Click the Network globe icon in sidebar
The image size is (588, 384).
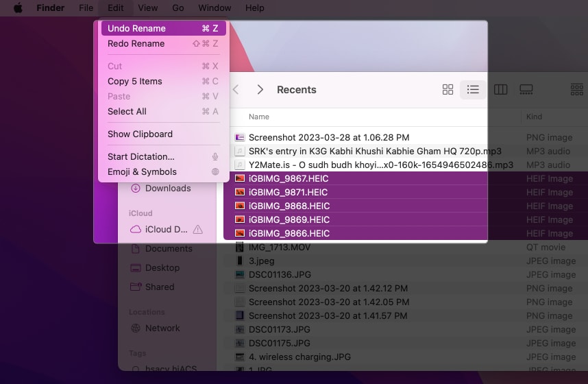point(136,328)
